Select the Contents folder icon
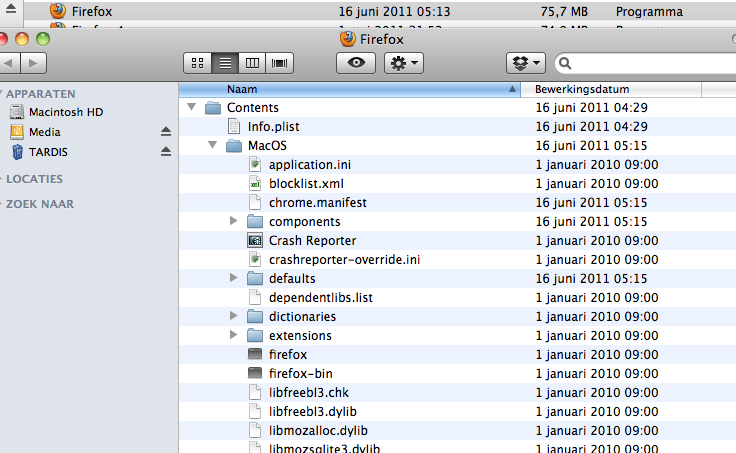The image size is (736, 453). click(213, 108)
